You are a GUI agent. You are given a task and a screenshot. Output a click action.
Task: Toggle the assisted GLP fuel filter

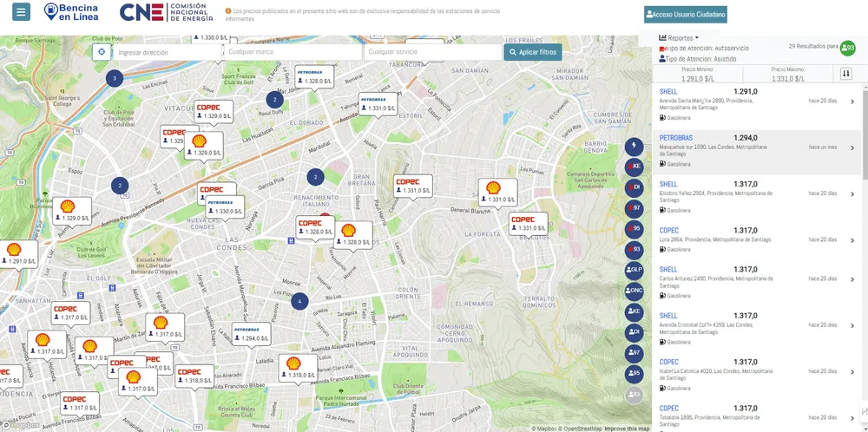coord(635,269)
